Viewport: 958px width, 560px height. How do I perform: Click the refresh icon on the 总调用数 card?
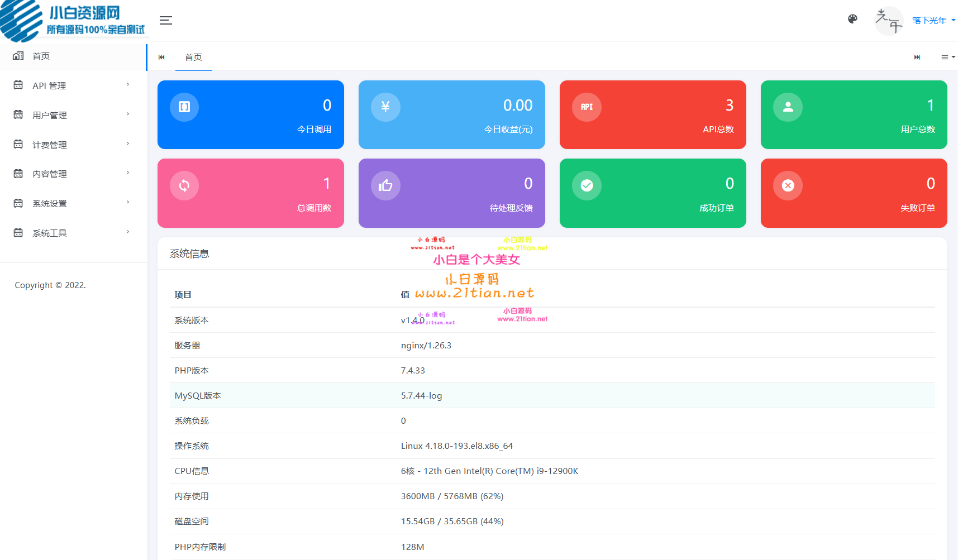pos(184,185)
